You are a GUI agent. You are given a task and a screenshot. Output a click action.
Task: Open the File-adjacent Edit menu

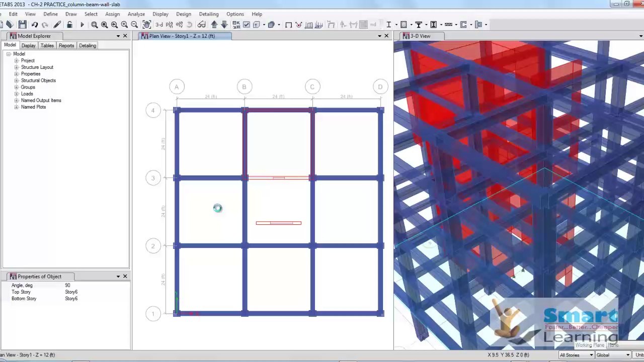13,14
